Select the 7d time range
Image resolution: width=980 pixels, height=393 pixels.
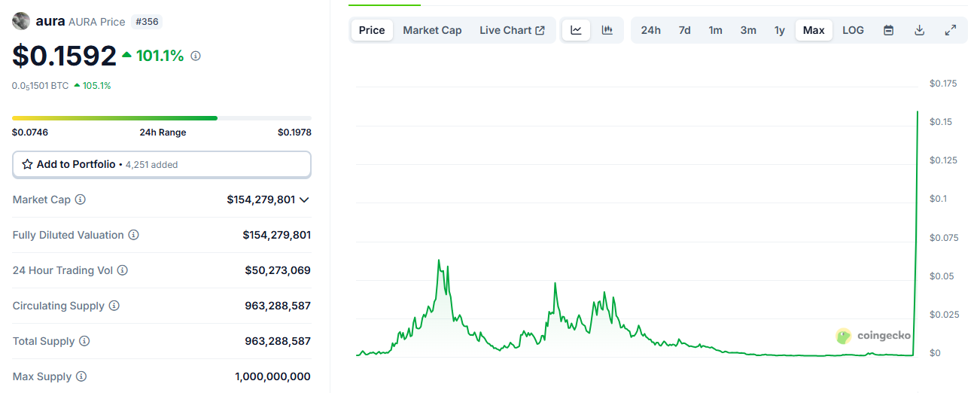684,30
